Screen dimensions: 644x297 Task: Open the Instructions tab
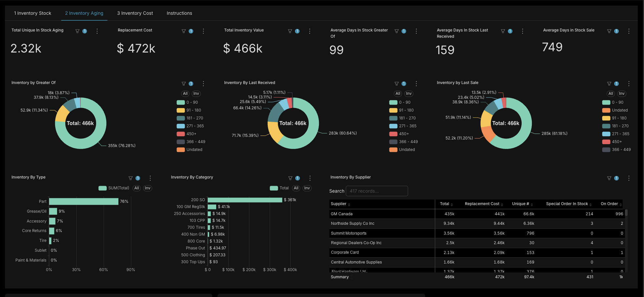[x=179, y=13]
